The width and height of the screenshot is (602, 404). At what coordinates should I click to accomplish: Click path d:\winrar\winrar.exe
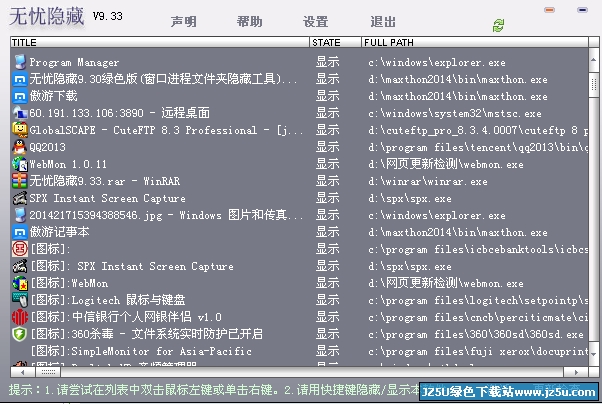point(428,181)
